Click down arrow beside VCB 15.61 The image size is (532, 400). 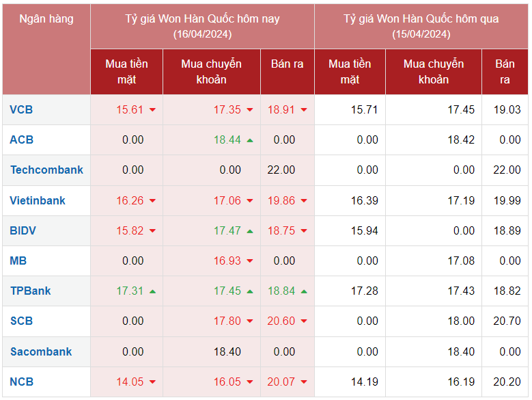point(153,109)
